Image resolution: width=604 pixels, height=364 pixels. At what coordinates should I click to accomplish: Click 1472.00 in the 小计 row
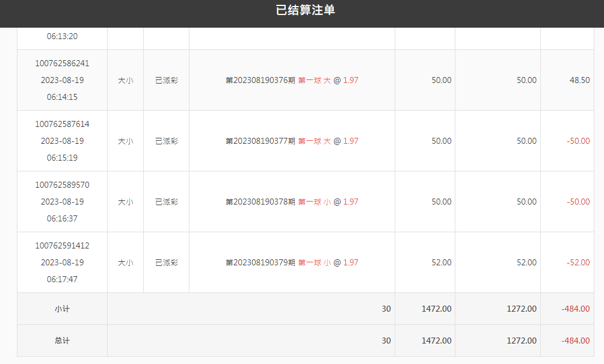[x=436, y=309]
